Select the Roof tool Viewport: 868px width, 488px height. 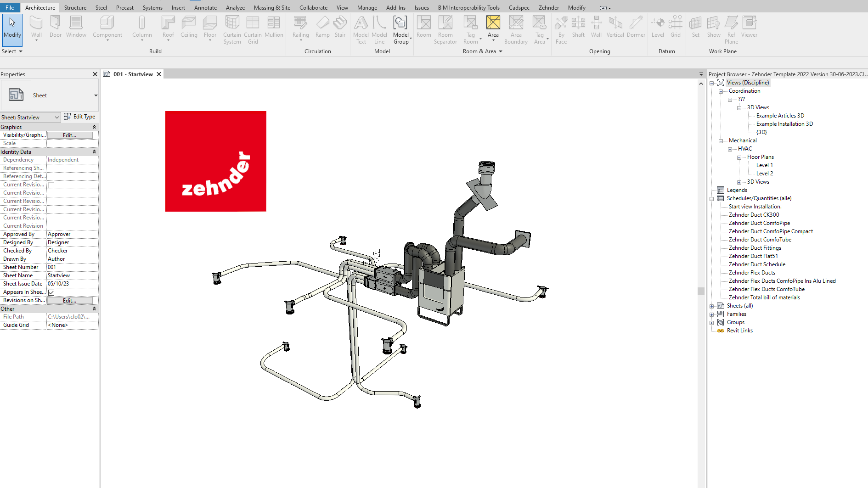[168, 27]
